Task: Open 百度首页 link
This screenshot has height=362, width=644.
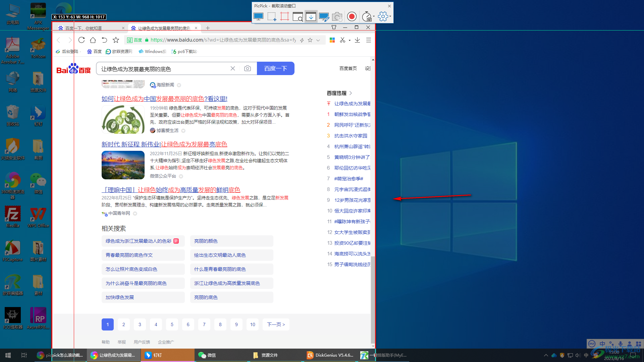Action: (348, 68)
